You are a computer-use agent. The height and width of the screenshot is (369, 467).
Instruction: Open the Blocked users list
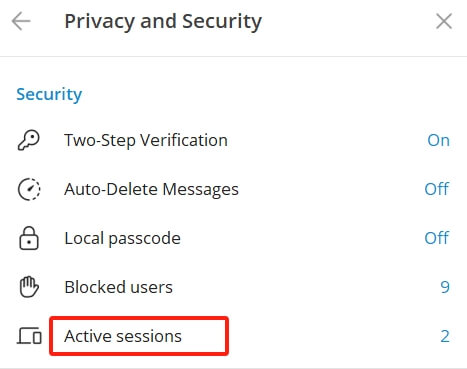click(233, 287)
